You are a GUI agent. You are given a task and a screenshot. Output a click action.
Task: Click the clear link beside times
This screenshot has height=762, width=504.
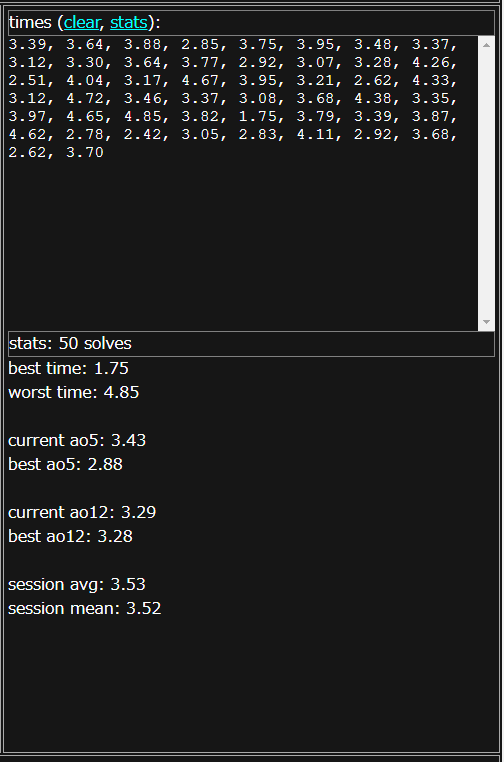82,22
